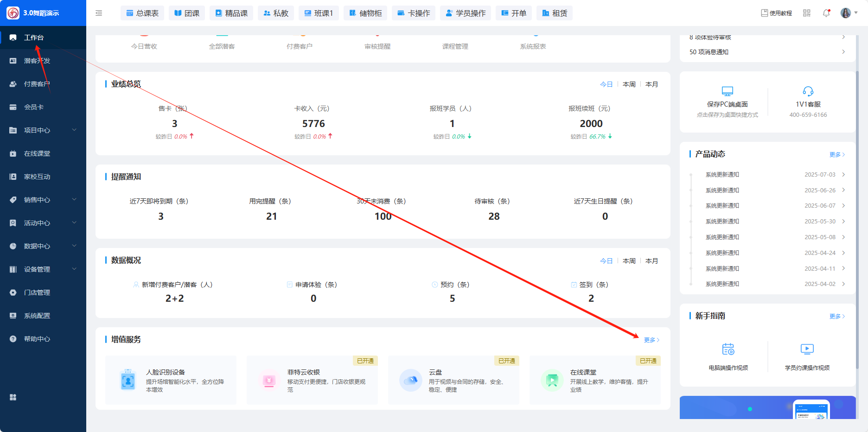The width and height of the screenshot is (868, 432).
Task: Click the 保存PC端桌面 monitor icon
Action: pos(727,91)
